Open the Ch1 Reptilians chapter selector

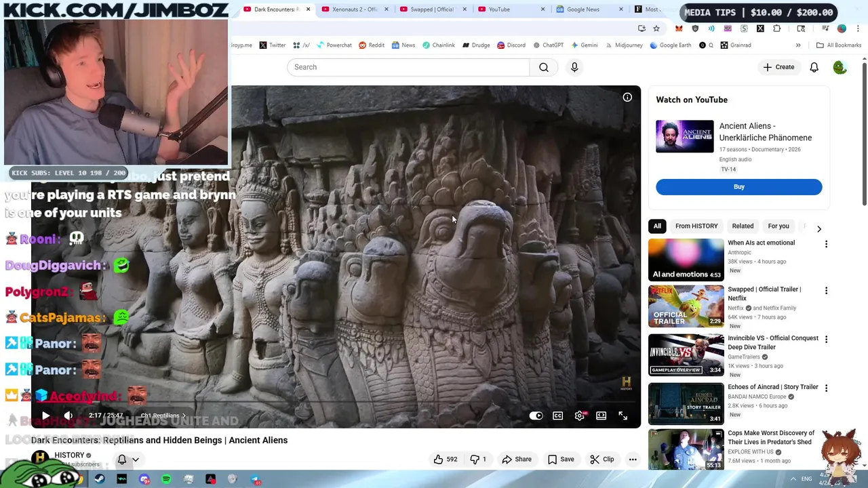coord(163,415)
